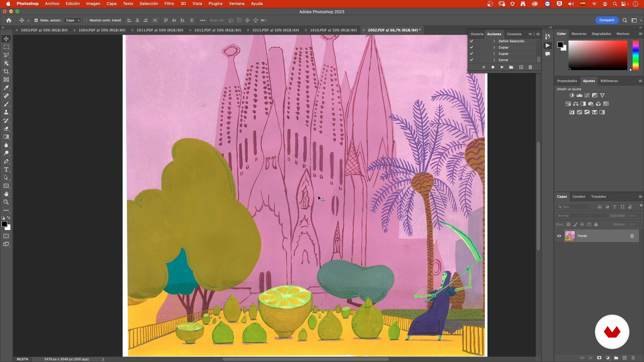
Task: Enable Mostrar contr. transf. checkbox
Action: (x=86, y=20)
